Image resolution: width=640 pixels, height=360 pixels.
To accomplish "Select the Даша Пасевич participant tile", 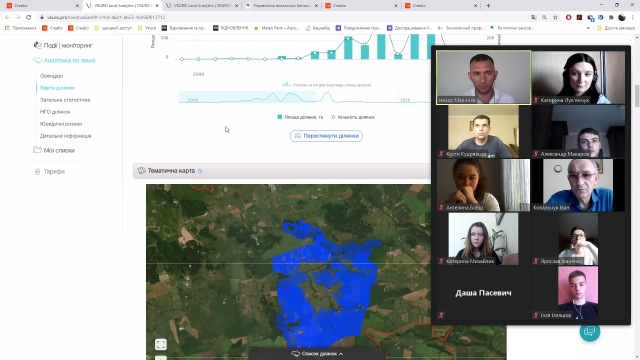I will click(483, 293).
